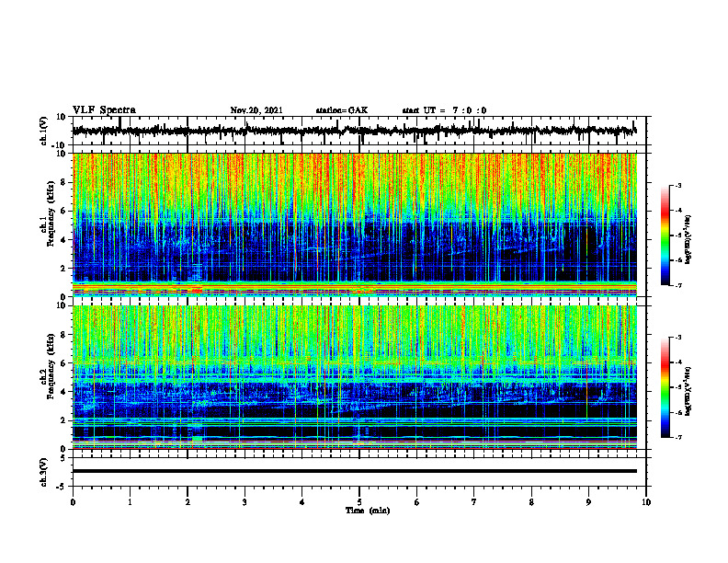Click time axis tick label "3"
The height and width of the screenshot is (563, 728).
[245, 502]
